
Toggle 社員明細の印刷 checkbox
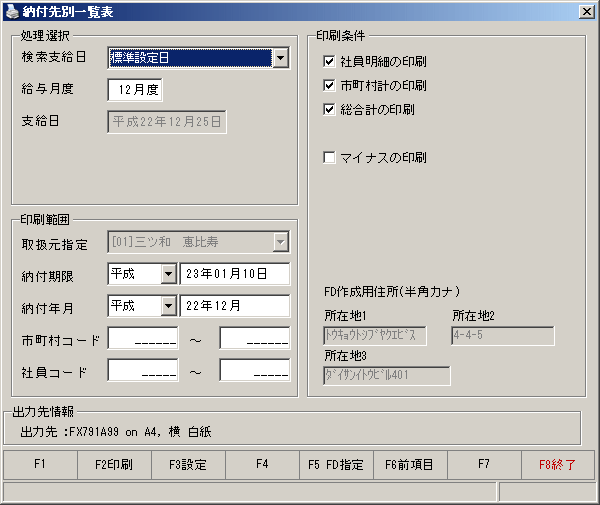click(x=329, y=61)
